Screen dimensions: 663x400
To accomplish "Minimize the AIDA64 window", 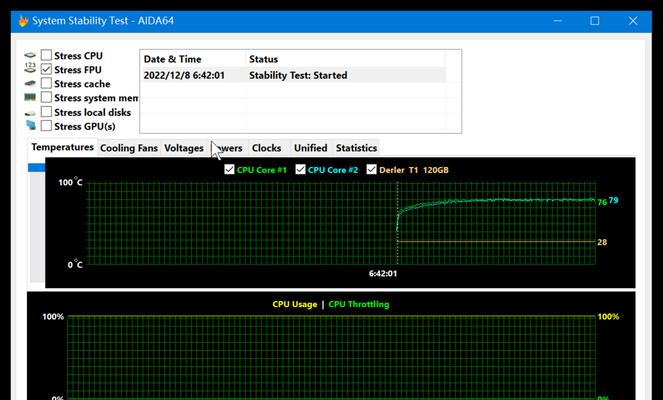I will (558, 21).
